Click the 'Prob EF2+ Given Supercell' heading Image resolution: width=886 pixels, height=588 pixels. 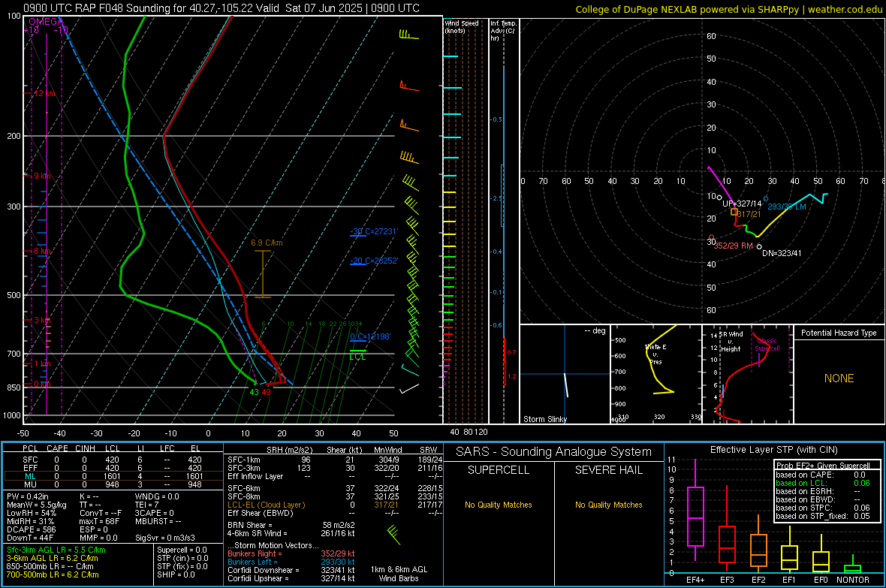(x=823, y=466)
